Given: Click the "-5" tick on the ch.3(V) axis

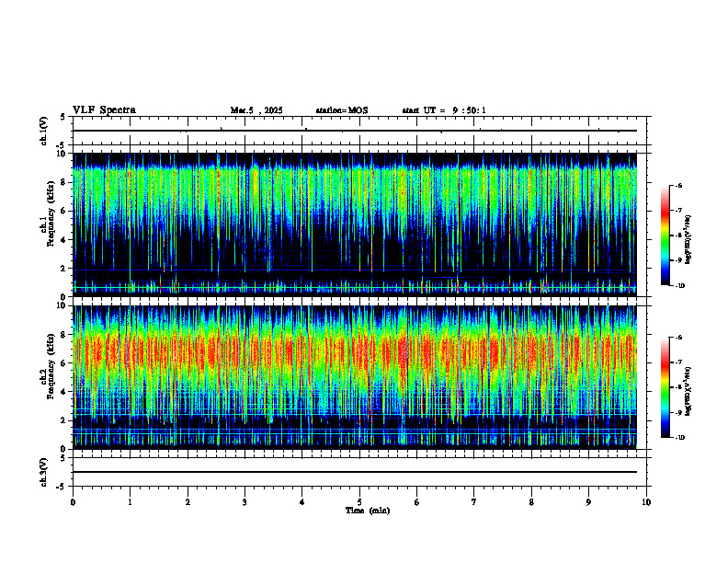Looking at the screenshot, I should click(x=63, y=487).
